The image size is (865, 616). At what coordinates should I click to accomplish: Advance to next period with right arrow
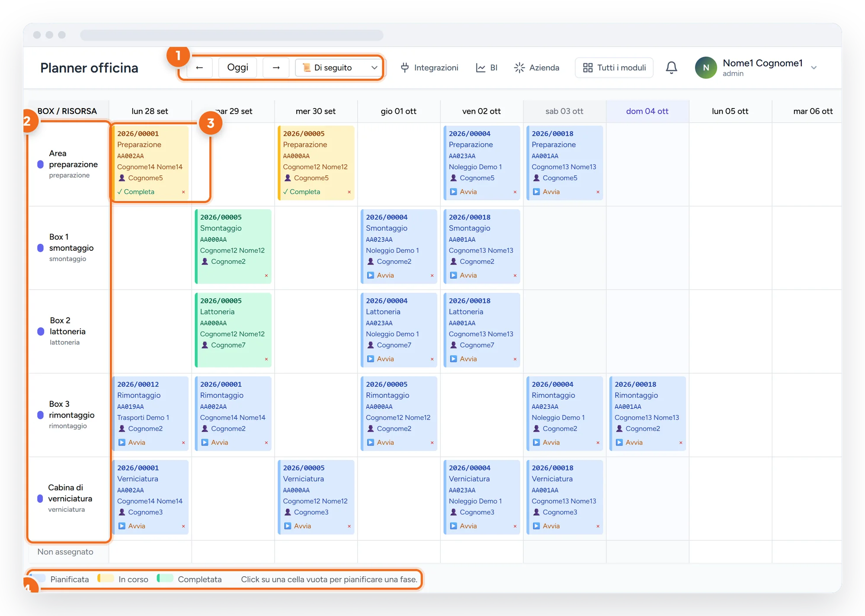(276, 68)
